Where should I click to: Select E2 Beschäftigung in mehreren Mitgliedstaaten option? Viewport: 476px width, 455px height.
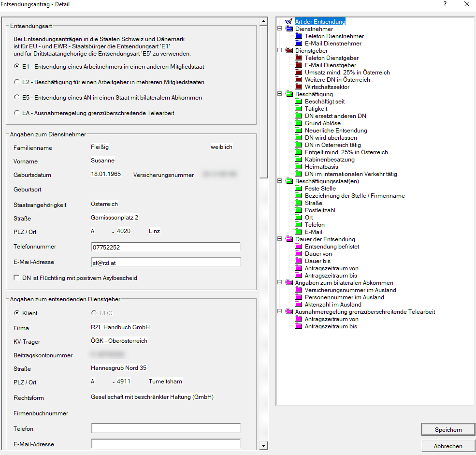[17, 82]
